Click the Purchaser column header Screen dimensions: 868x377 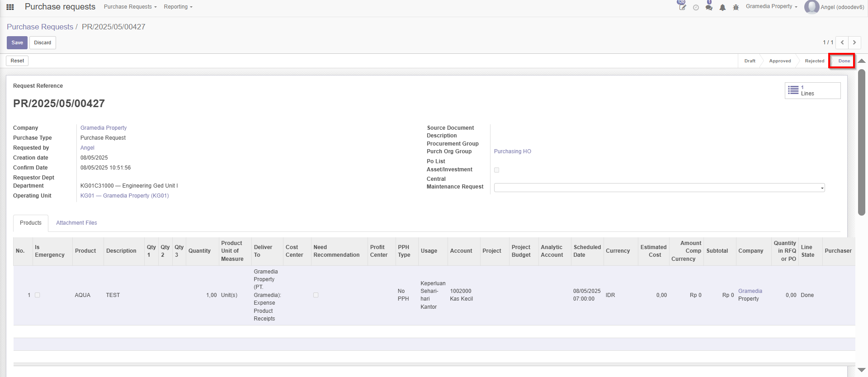[x=838, y=251]
